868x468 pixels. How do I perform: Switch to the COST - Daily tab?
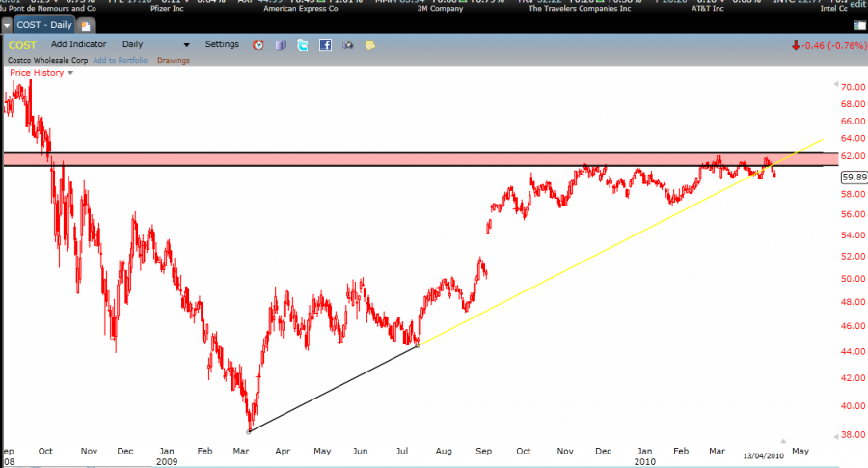44,25
